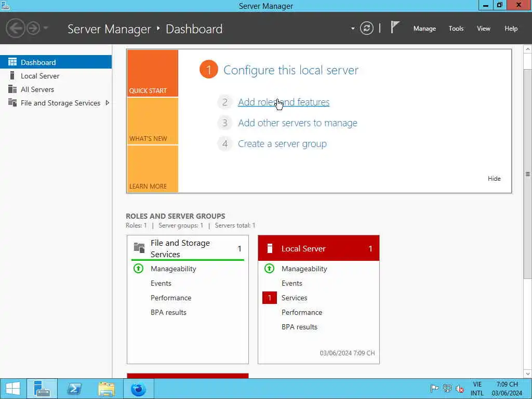Open the Windows Start button
Screen dimensions: 532x399
pos(13,389)
